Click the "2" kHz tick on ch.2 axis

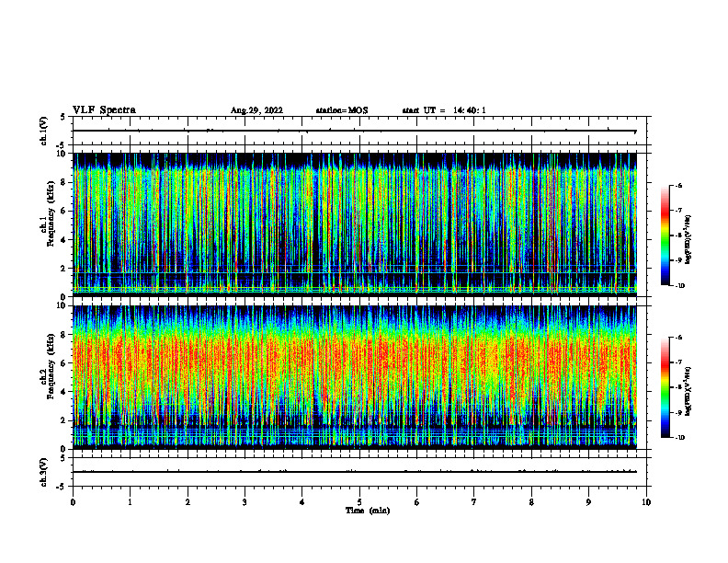pos(64,420)
